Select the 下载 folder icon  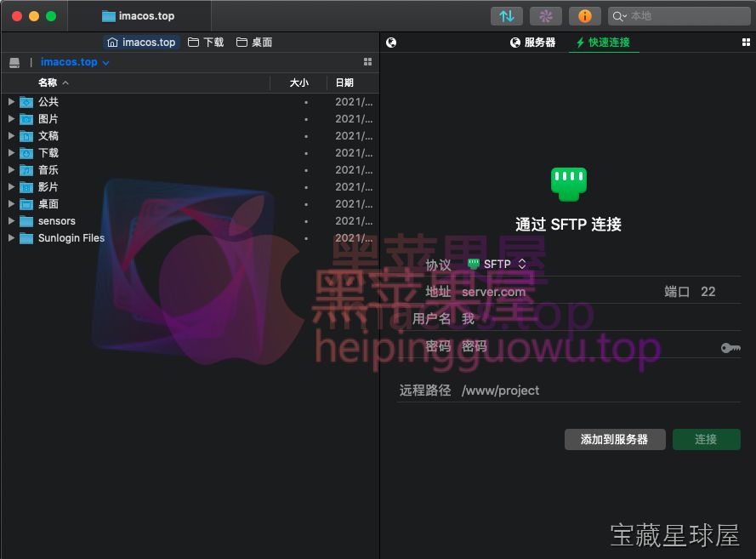(26, 153)
